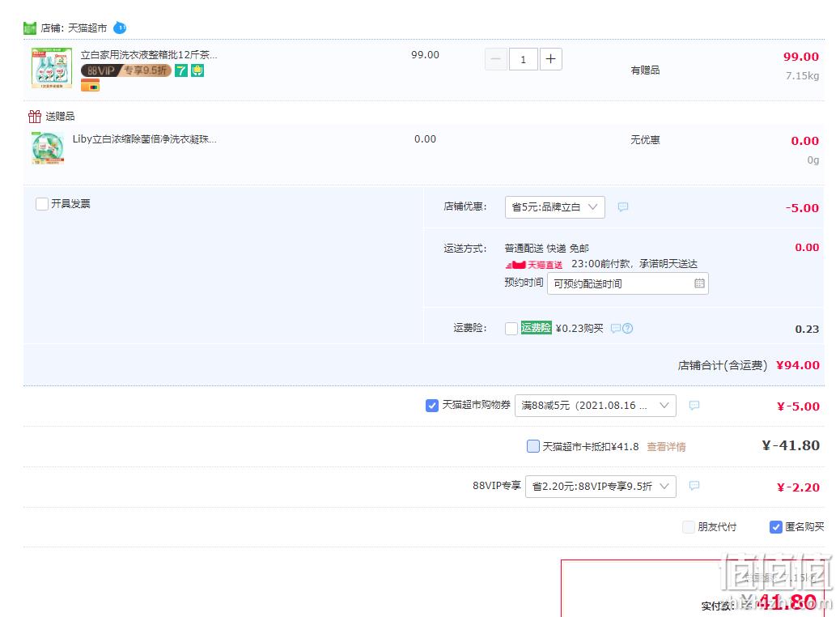This screenshot has height=617, width=840.
Task: Click the -5.00 store discount amount
Action: pos(802,208)
